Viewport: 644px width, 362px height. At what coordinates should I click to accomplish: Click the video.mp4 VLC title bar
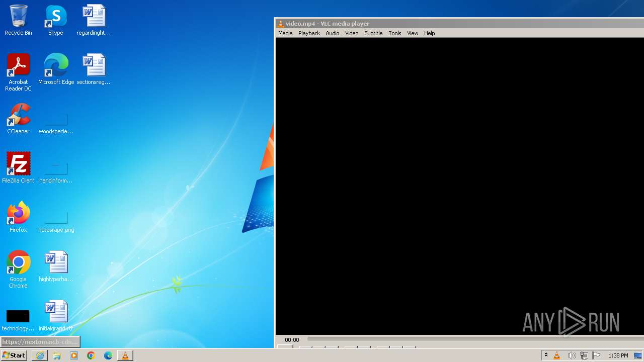click(459, 24)
